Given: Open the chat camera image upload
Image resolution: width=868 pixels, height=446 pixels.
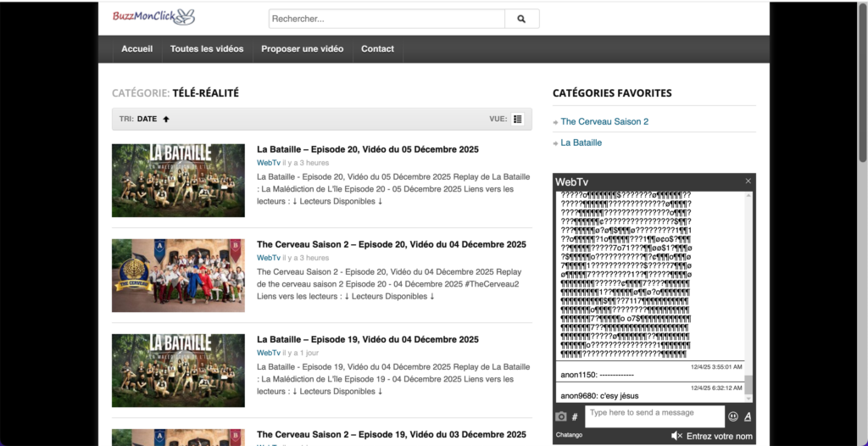Looking at the screenshot, I should point(560,416).
